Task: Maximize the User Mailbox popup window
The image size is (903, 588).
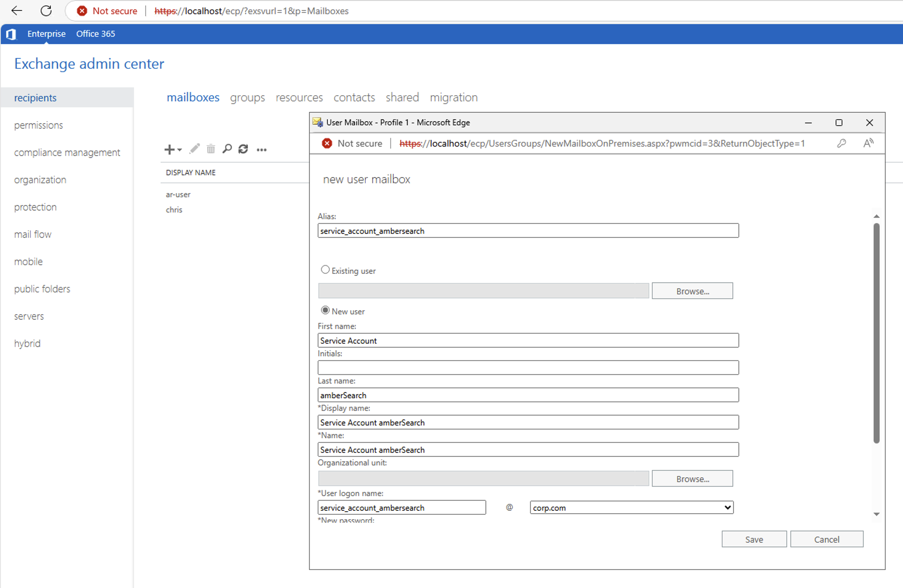Action: point(839,123)
